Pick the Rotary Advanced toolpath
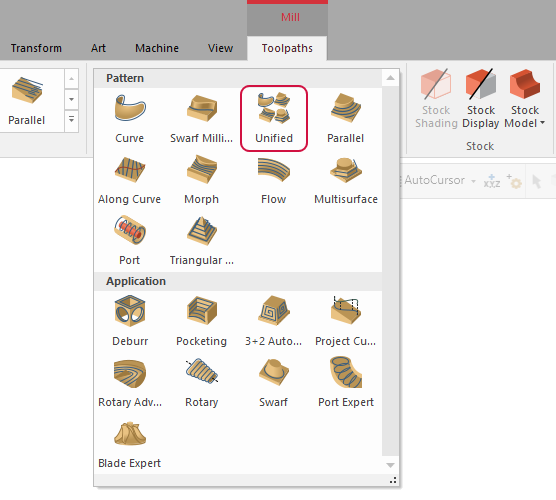 click(130, 383)
